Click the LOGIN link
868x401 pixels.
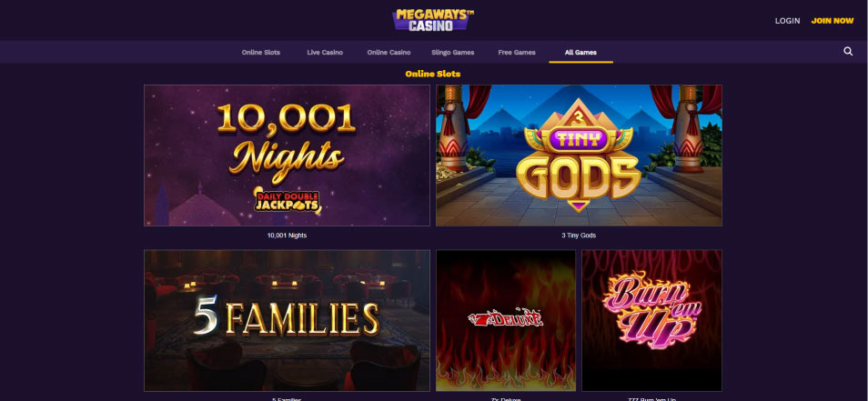[787, 21]
